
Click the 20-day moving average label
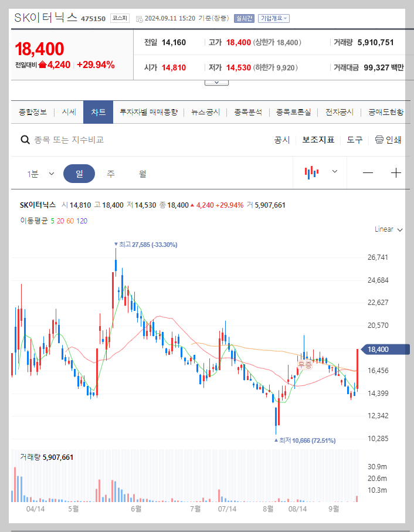(60, 221)
